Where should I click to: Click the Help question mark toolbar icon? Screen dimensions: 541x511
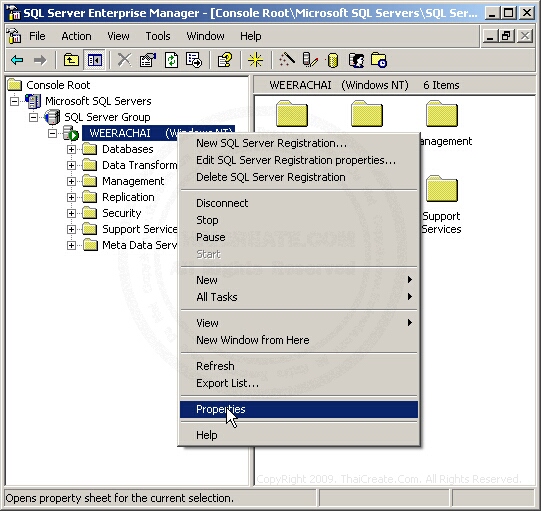point(225,60)
